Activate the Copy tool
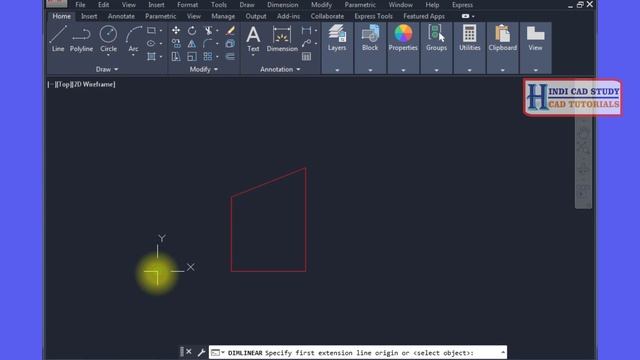The image size is (640, 360). [176, 43]
